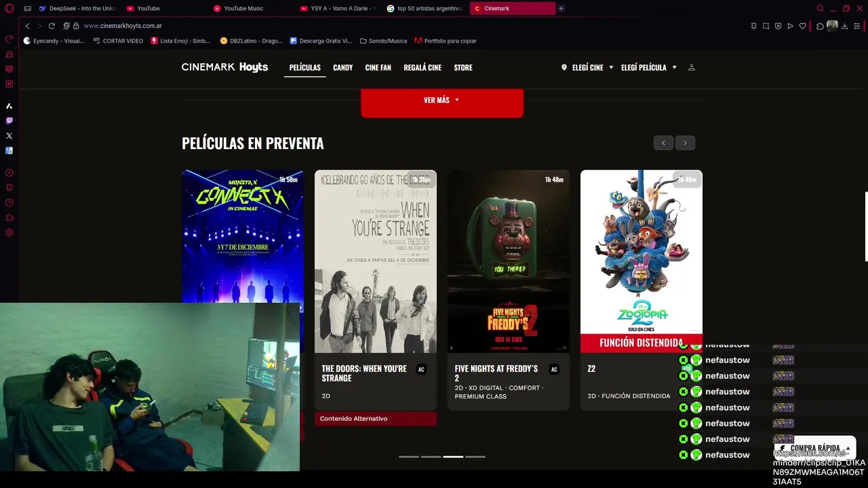Image resolution: width=868 pixels, height=488 pixels.
Task: Open the sidebar player icon
Action: point(9,173)
